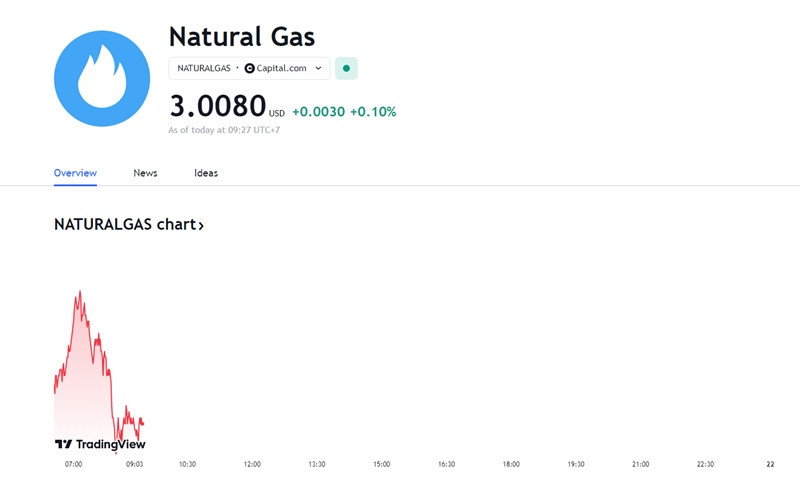Select the Overview tab
800x479 pixels.
76,173
